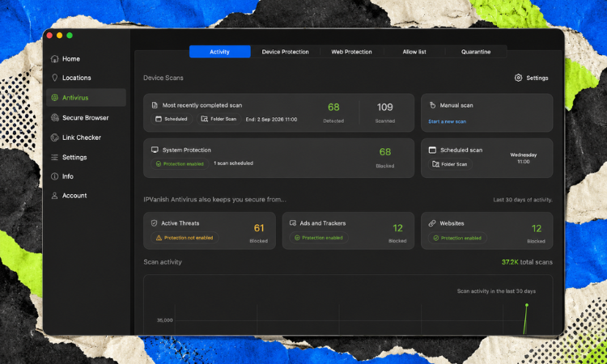Click the Websites link chain icon
The image size is (607, 364).
(x=432, y=223)
